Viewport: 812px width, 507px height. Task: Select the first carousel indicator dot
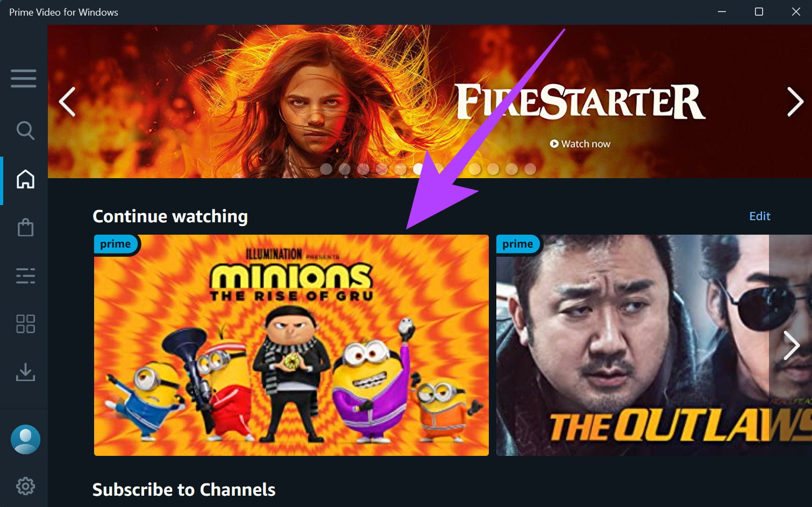326,169
